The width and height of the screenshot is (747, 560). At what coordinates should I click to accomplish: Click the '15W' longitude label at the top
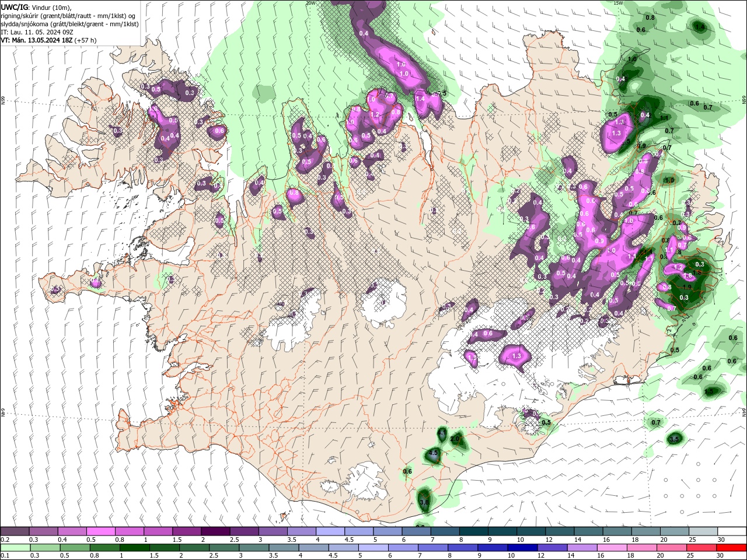[x=618, y=3]
